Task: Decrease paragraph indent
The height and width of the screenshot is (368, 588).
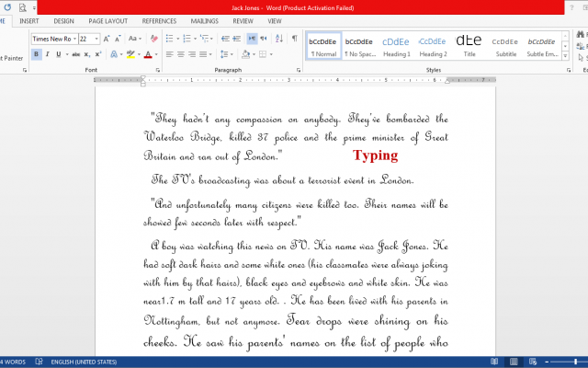Action: (225, 39)
